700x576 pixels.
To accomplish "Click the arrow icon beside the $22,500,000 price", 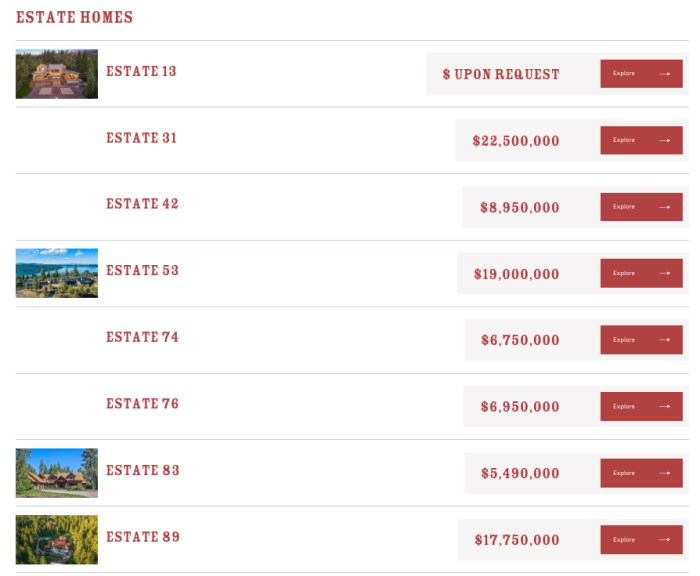I will (664, 140).
